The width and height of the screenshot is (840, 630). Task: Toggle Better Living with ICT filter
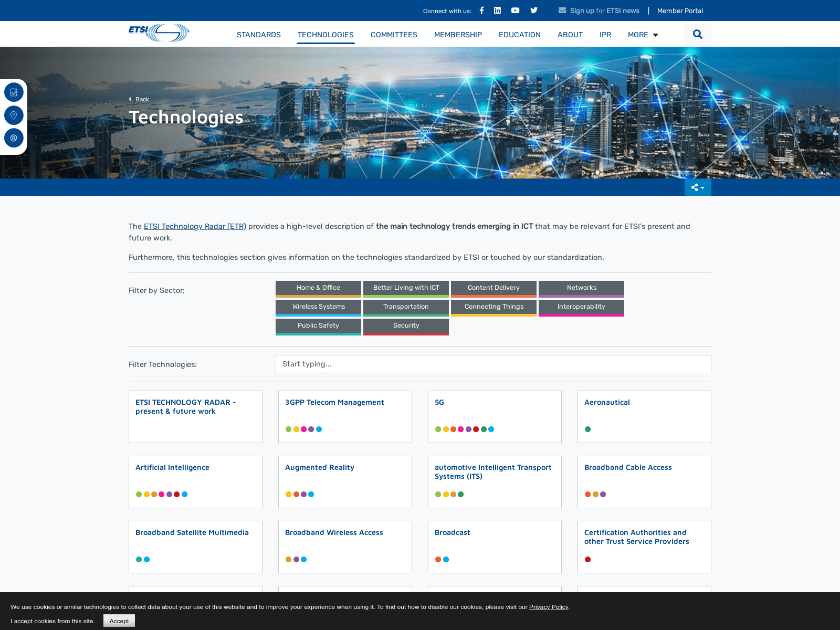click(x=406, y=289)
